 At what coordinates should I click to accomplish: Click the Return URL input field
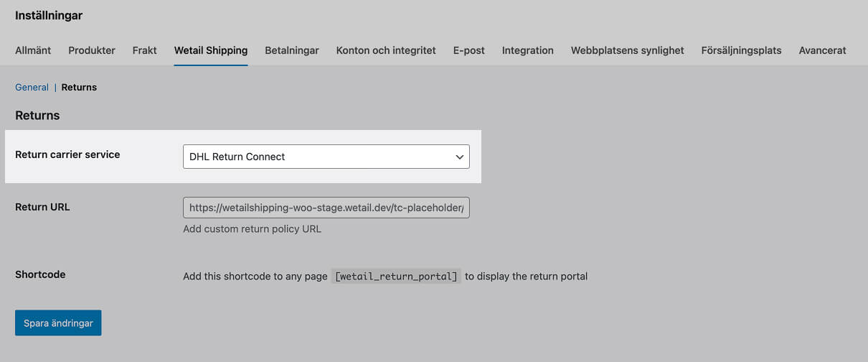pos(326,208)
